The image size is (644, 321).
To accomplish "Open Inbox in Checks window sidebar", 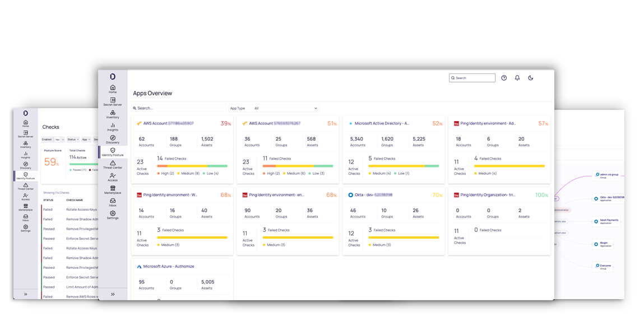I will (25, 217).
